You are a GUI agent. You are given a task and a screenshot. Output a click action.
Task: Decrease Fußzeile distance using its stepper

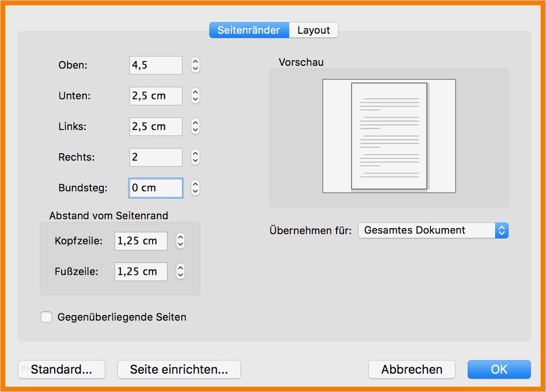pyautogui.click(x=180, y=274)
